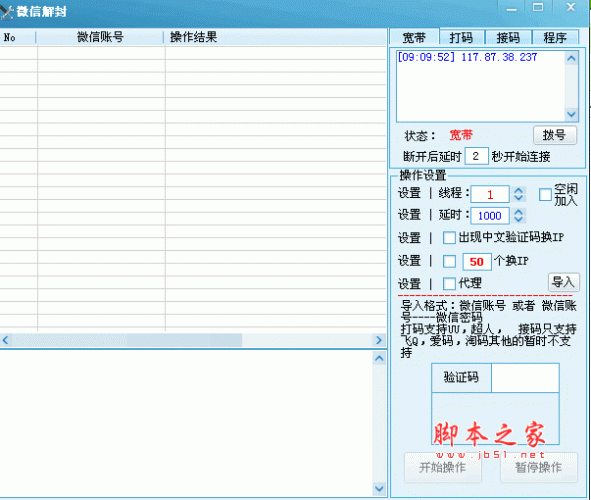Open the 接码 tab
Image resolution: width=591 pixels, height=500 pixels.
point(508,37)
